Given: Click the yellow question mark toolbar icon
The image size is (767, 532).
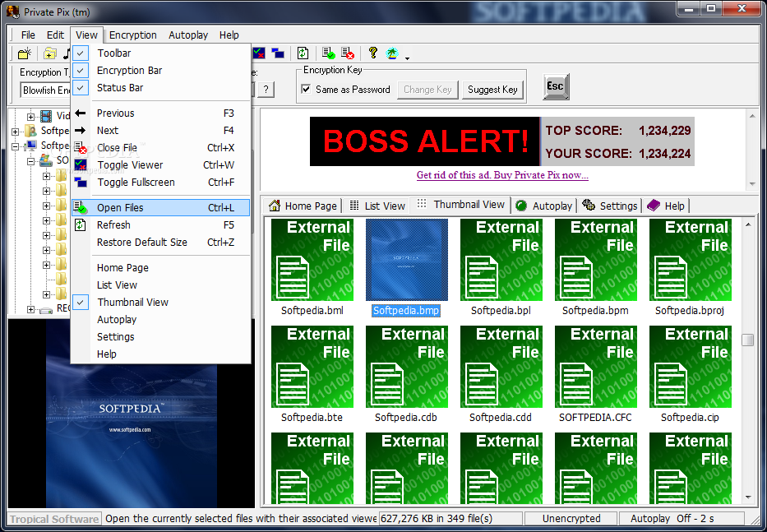Looking at the screenshot, I should [x=372, y=53].
